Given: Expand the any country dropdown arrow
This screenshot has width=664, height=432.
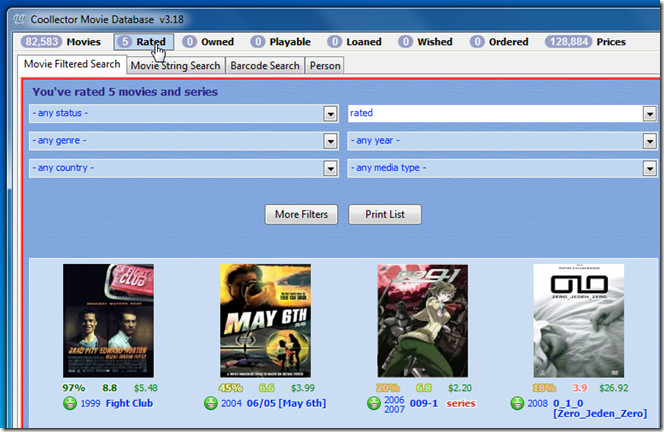Looking at the screenshot, I should (330, 169).
